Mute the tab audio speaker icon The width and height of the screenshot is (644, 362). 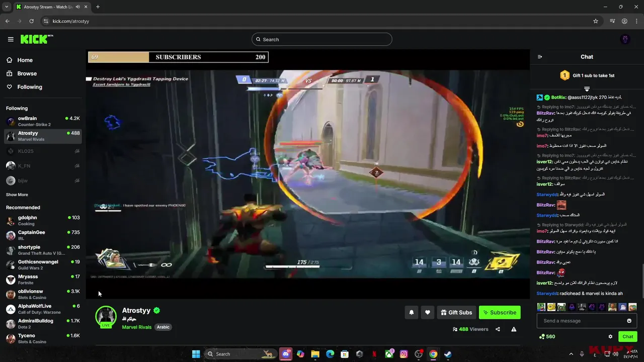(77, 7)
